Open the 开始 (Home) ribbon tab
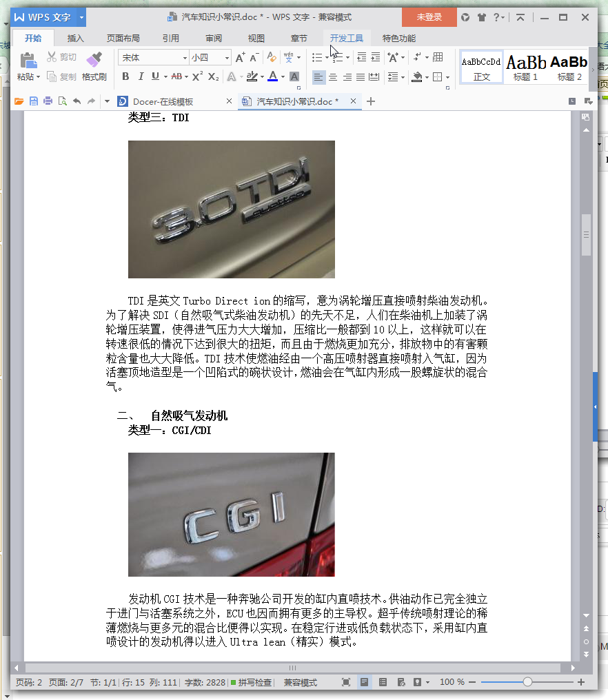Image resolution: width=608 pixels, height=700 pixels. [33, 39]
